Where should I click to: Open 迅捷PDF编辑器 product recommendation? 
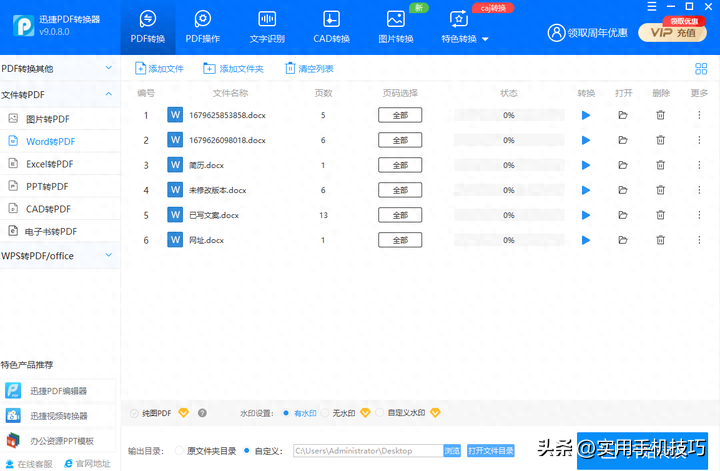click(58, 391)
